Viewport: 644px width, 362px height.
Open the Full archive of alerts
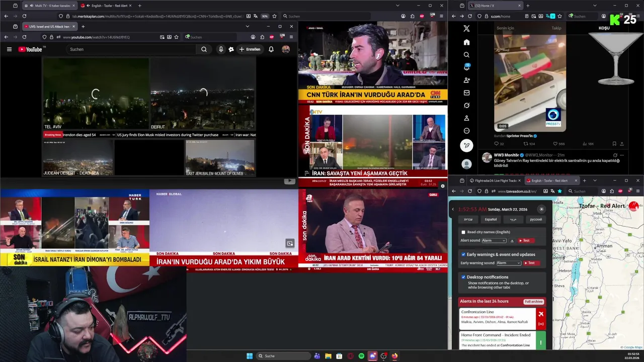pos(534,302)
